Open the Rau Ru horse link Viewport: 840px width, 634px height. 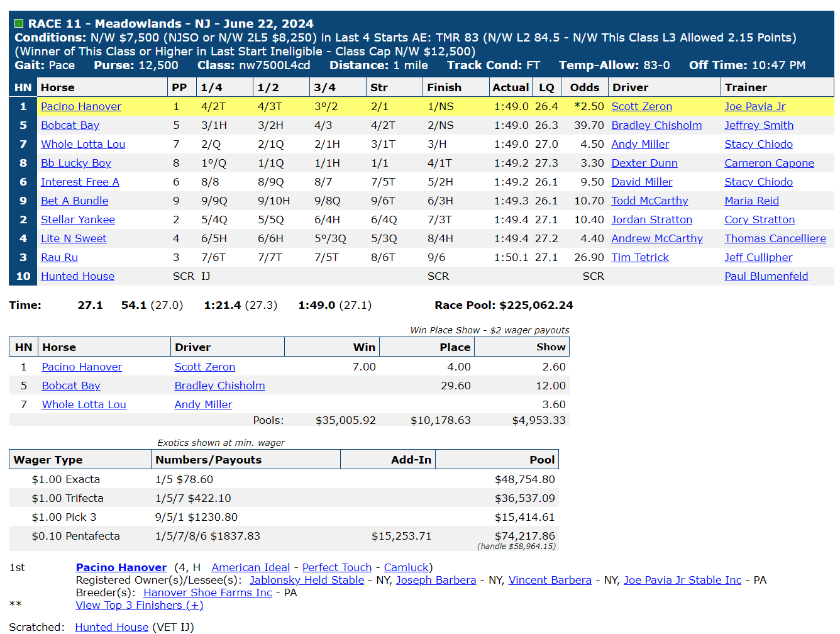[59, 257]
